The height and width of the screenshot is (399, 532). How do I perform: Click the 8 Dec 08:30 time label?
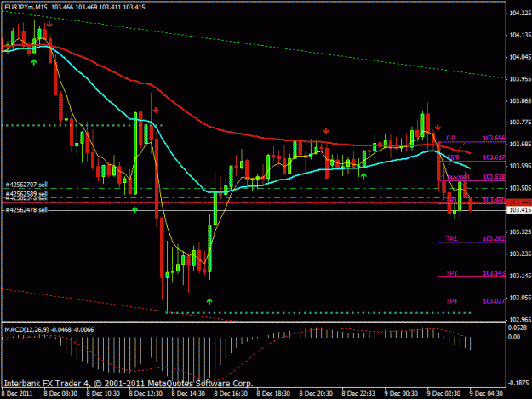(60, 394)
